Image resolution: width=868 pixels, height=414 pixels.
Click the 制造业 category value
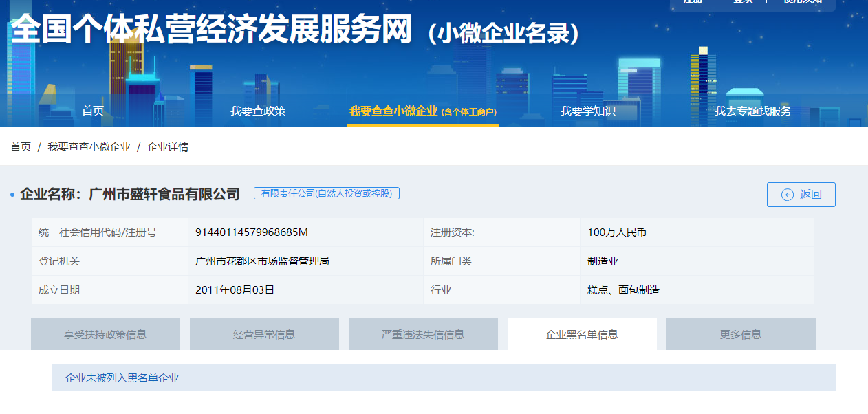pos(603,261)
